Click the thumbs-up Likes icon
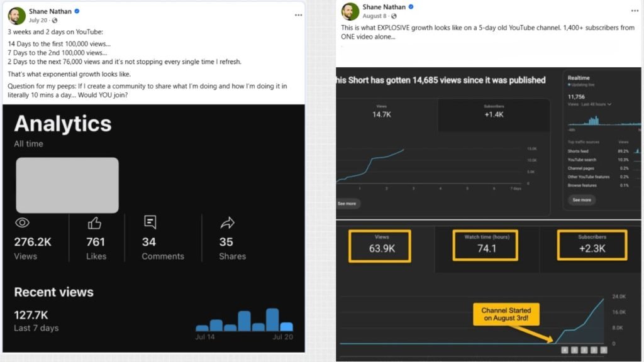Image resolution: width=644 pixels, height=362 pixels. point(94,223)
